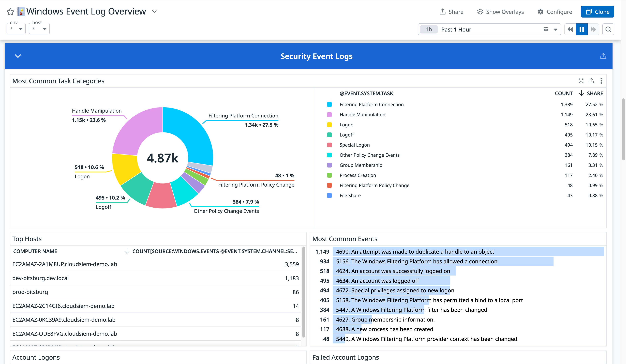Rewind the time range backward
Image resolution: width=626 pixels, height=364 pixels.
[x=570, y=29]
